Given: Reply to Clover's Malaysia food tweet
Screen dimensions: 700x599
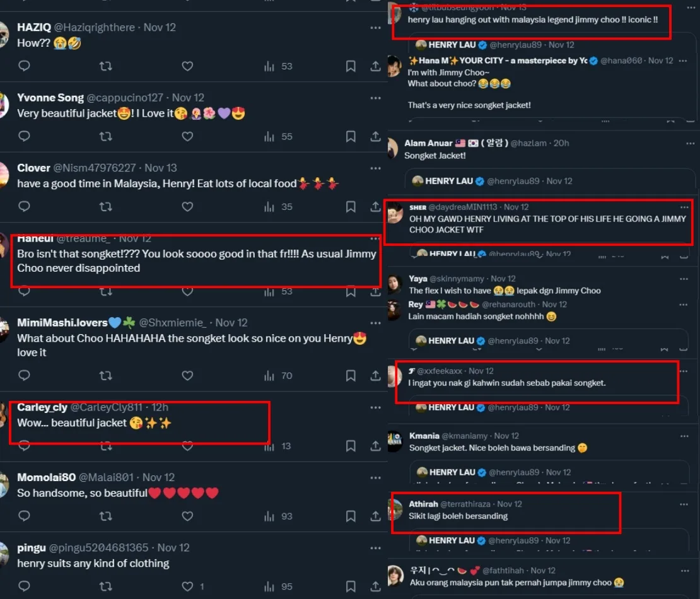Looking at the screenshot, I should (x=24, y=206).
